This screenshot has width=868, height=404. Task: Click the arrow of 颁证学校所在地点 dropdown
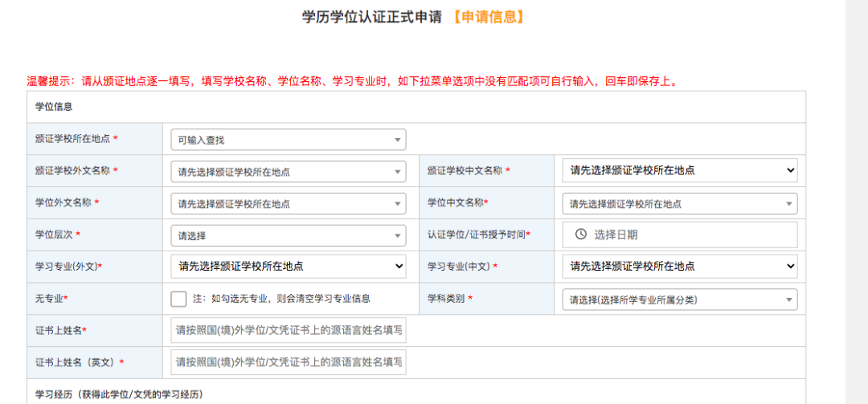click(x=397, y=140)
